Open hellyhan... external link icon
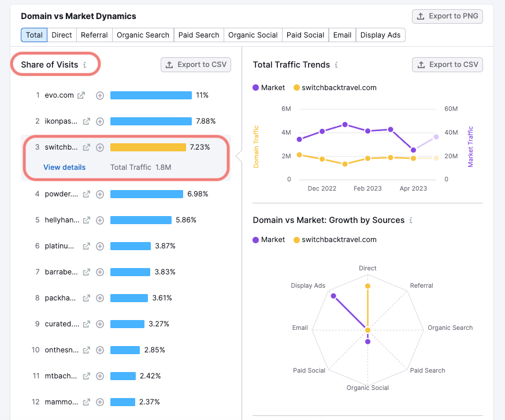The height and width of the screenshot is (420, 505). pyautogui.click(x=86, y=220)
